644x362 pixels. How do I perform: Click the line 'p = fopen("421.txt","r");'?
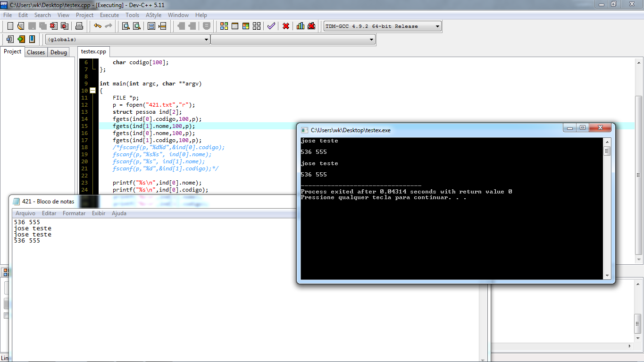154,105
